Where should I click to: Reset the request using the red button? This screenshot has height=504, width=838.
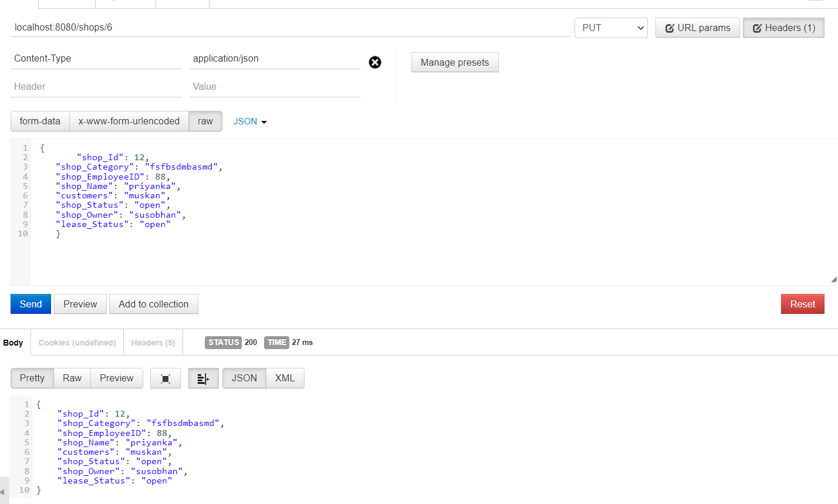802,304
